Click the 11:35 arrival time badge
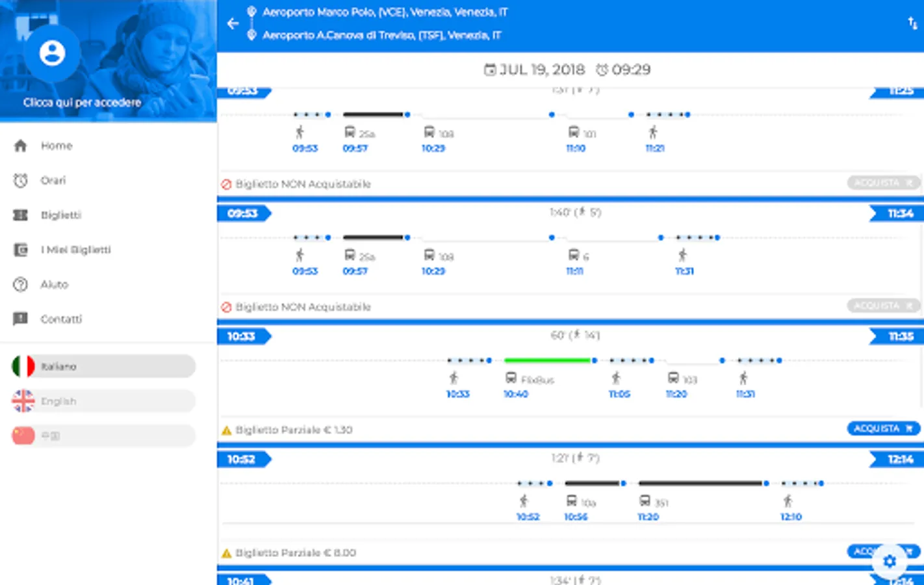The image size is (924, 585). click(x=897, y=337)
